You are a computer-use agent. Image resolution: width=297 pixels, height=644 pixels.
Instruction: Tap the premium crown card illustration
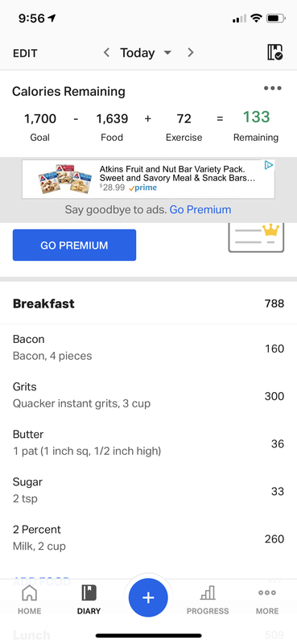click(256, 237)
